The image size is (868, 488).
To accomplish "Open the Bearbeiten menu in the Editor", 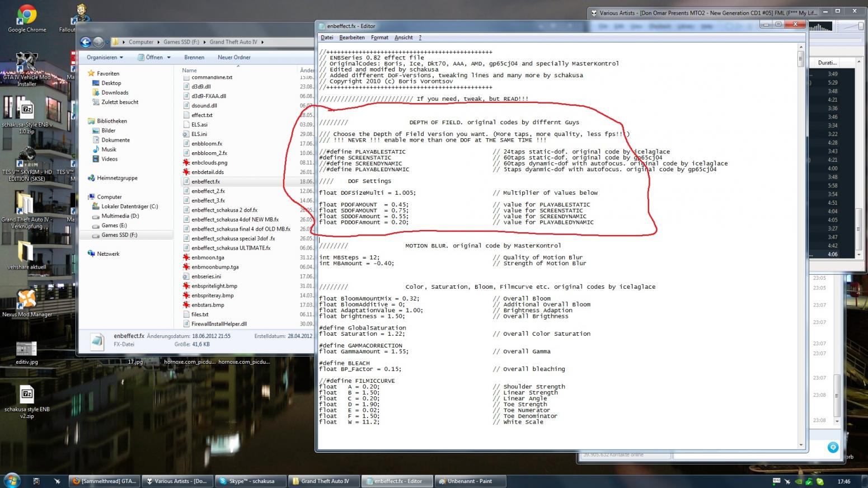I will click(352, 37).
